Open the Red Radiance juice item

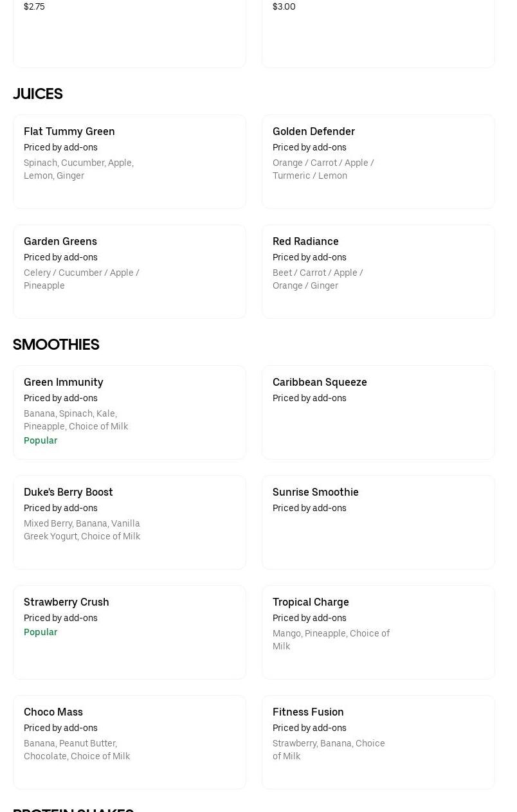(378, 271)
